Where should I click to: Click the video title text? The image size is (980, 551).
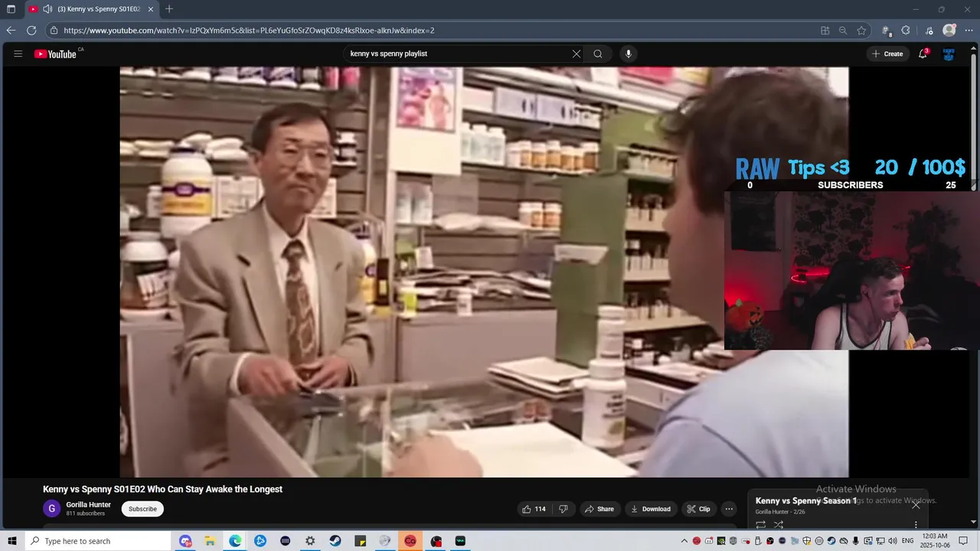(162, 489)
